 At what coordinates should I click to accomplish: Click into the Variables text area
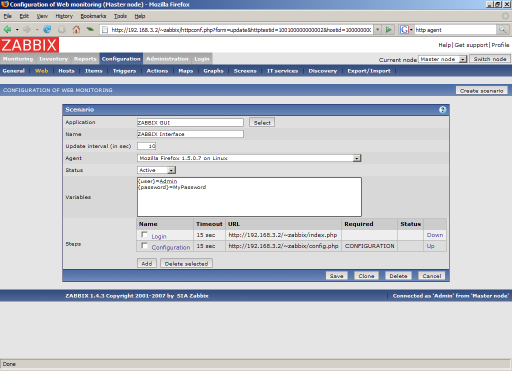coord(249,197)
